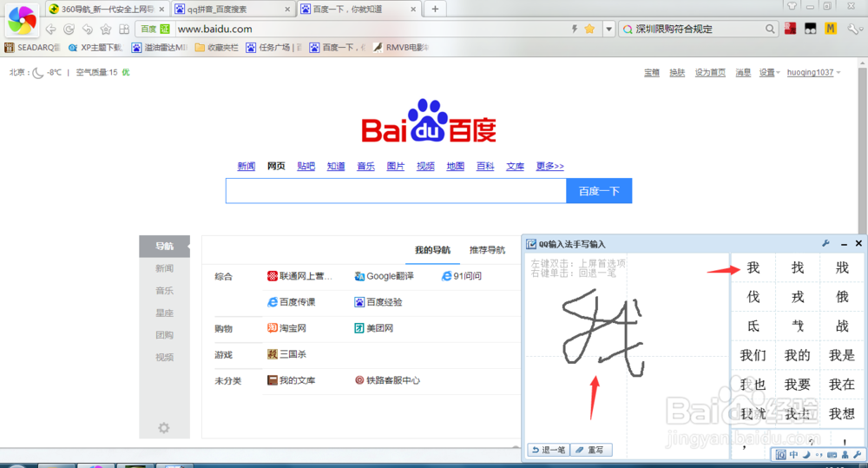This screenshot has width=868, height=468.
Task: Open the 消息 link
Action: pyautogui.click(x=743, y=73)
